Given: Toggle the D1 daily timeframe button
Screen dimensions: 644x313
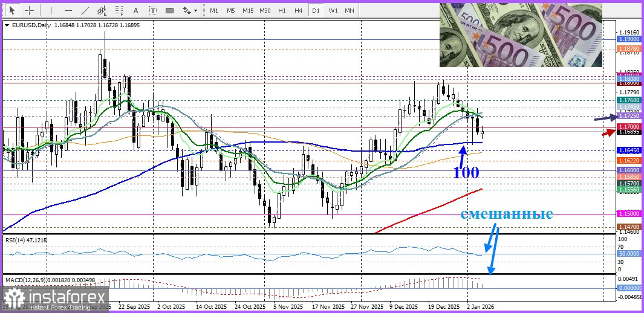Looking at the screenshot, I should [x=316, y=10].
